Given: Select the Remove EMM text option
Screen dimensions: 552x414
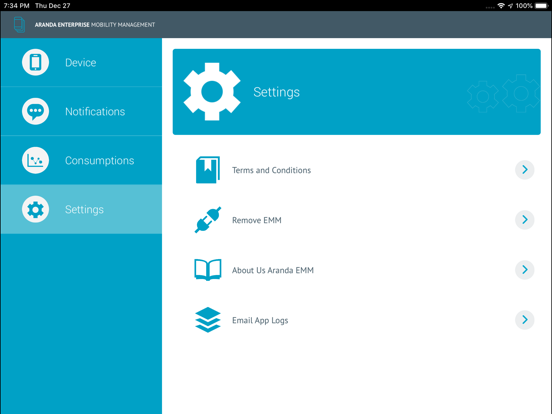Looking at the screenshot, I should (x=257, y=220).
